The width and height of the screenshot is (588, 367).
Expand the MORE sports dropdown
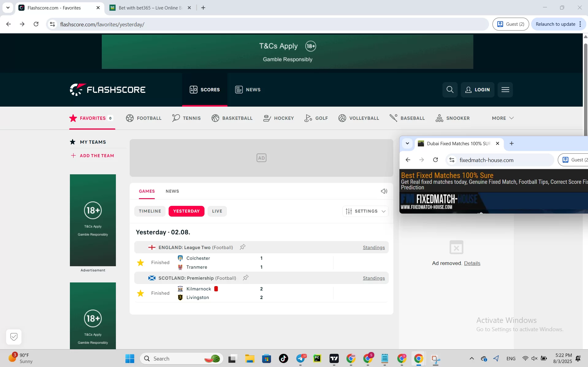(x=502, y=118)
